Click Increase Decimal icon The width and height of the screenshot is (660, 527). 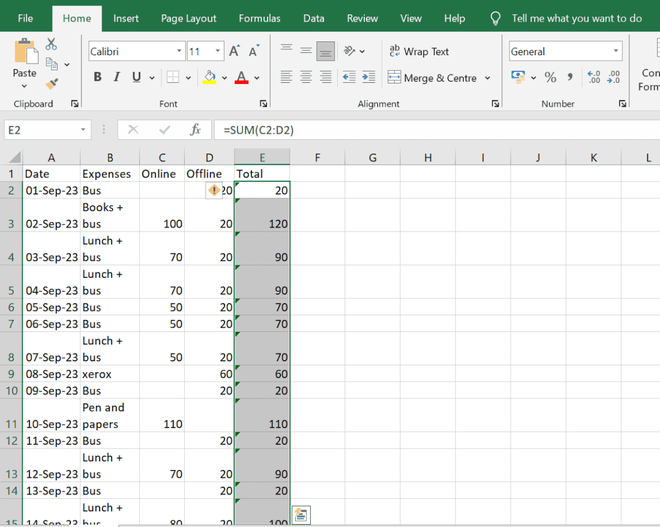[x=594, y=77]
